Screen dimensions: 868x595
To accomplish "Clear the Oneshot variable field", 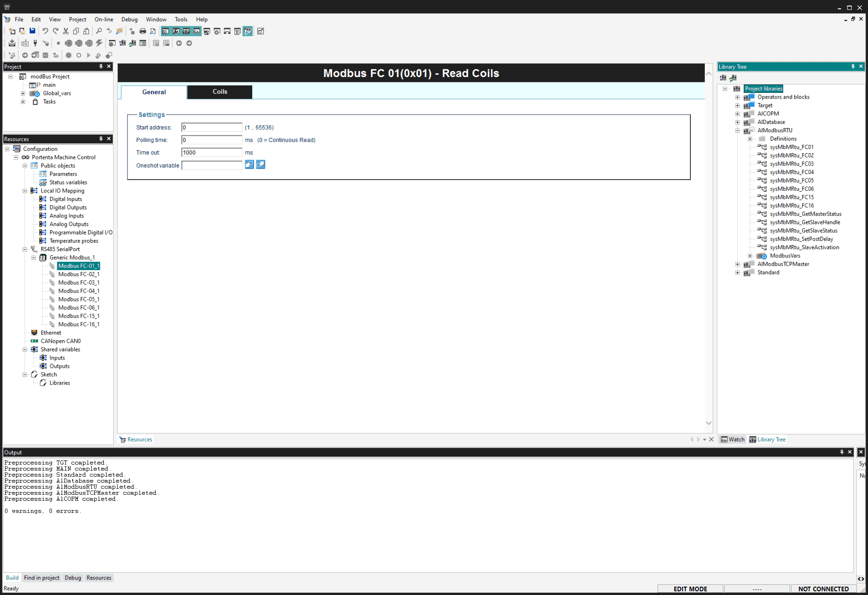I will click(x=260, y=164).
